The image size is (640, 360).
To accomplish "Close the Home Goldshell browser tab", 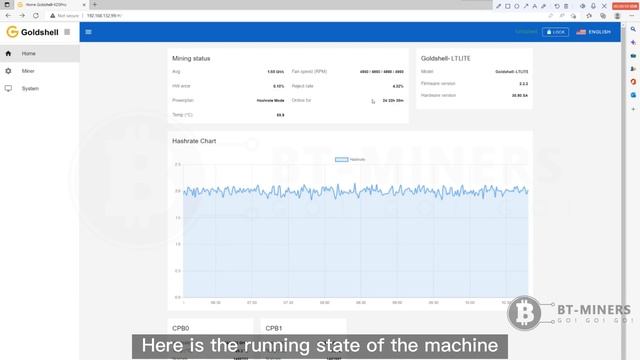I will tap(84, 4).
